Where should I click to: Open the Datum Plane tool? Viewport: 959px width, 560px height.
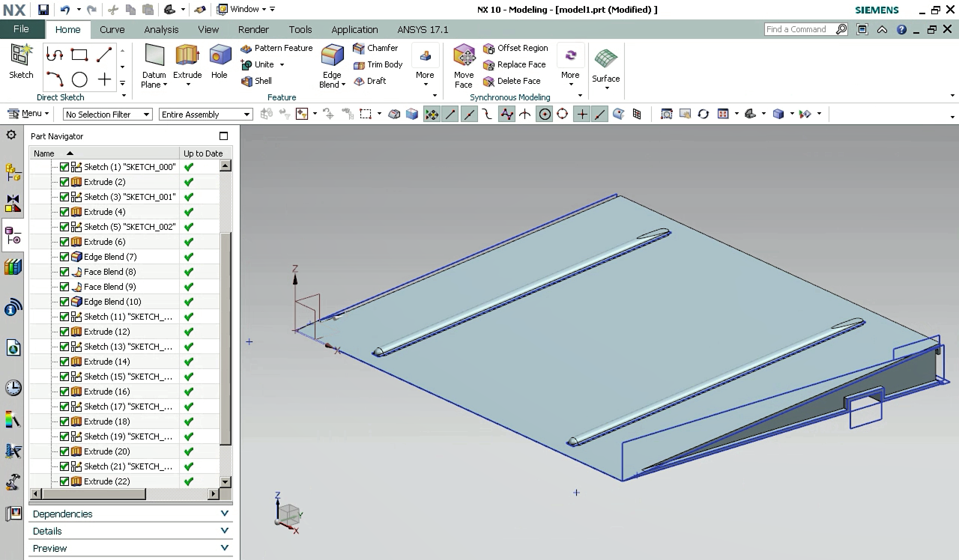(154, 66)
